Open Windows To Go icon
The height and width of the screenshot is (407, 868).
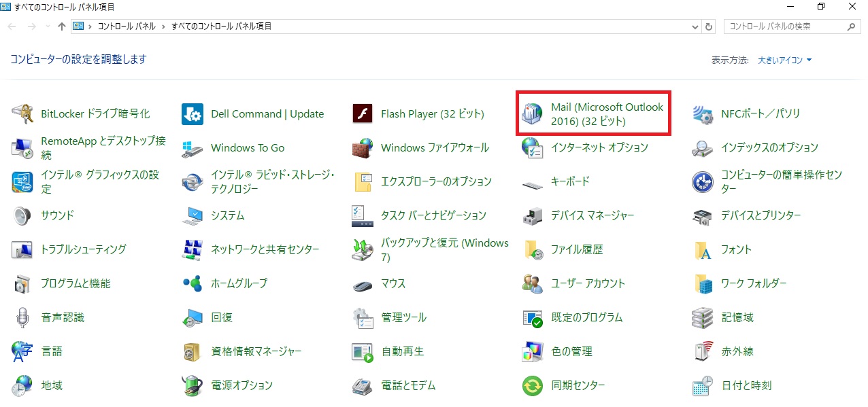tap(193, 148)
